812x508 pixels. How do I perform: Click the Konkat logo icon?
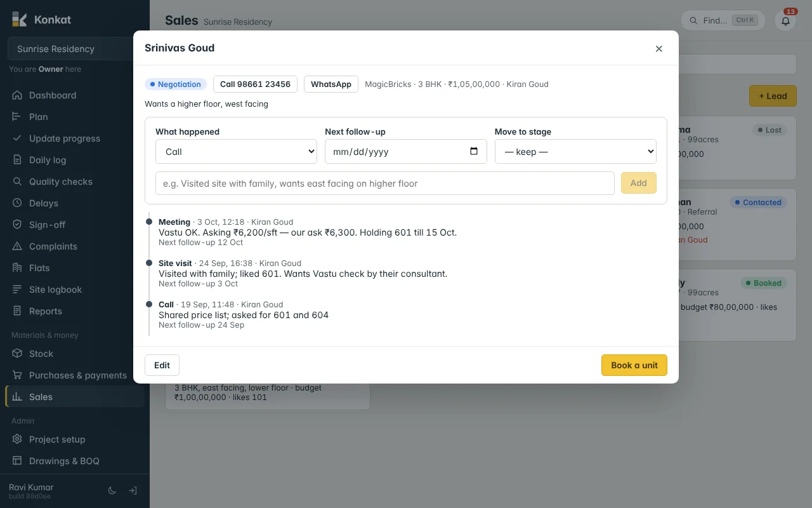[x=19, y=19]
